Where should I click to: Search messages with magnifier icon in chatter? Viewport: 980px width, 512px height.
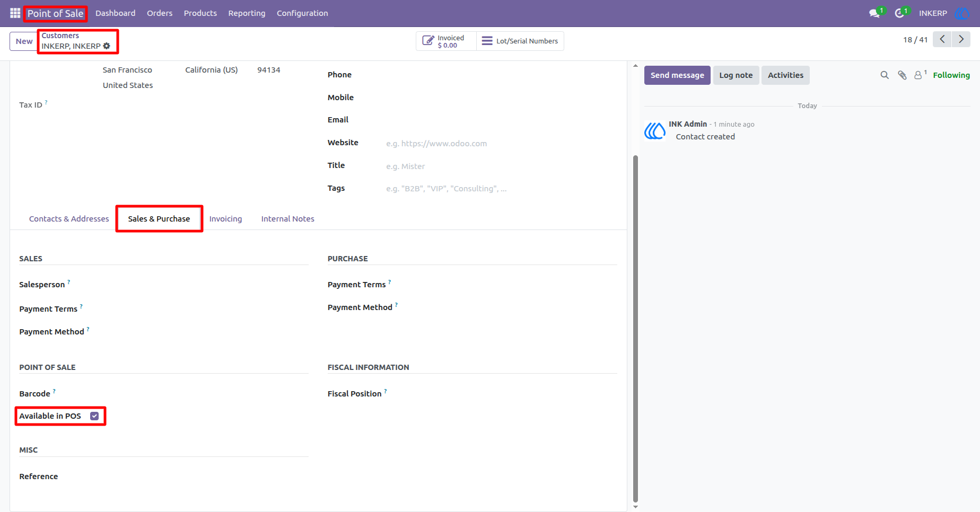pos(885,75)
